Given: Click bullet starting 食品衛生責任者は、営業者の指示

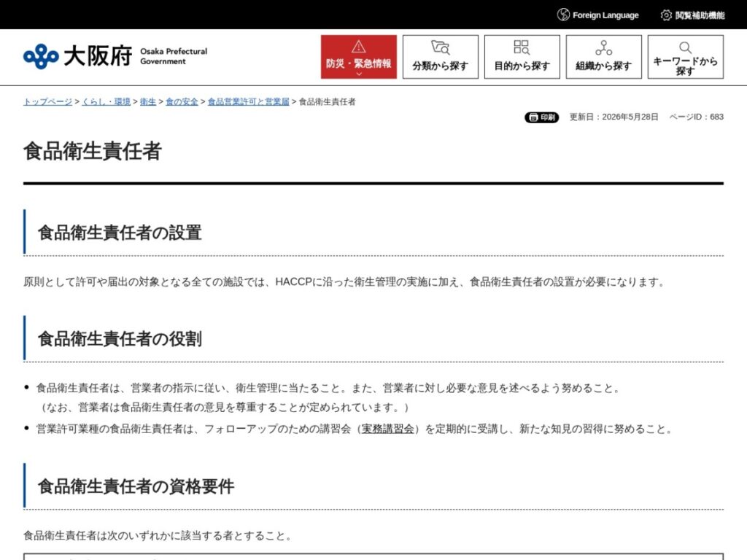Looking at the screenshot, I should point(328,388).
